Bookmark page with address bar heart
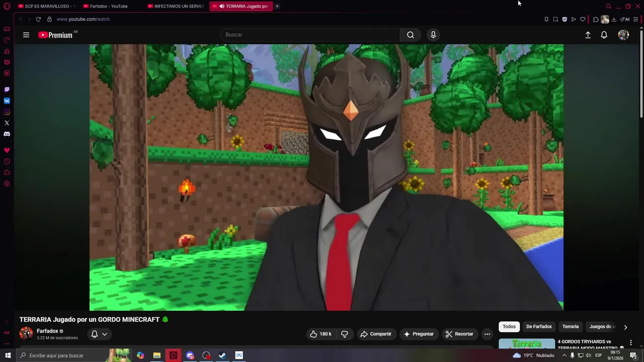 (583, 19)
